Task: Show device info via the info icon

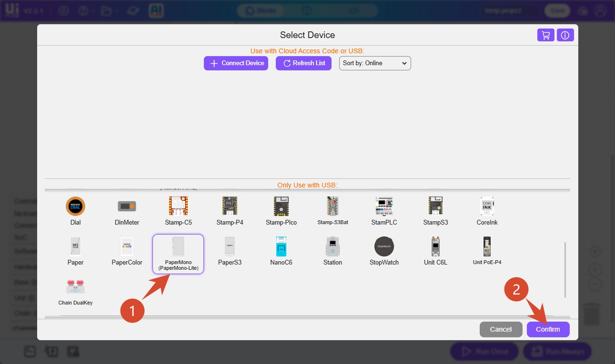Action: point(565,35)
